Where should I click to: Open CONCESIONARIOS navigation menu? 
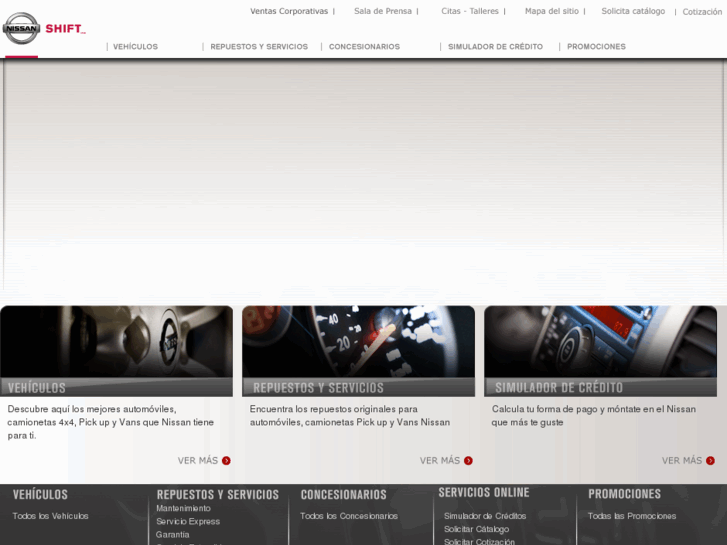[x=364, y=47]
